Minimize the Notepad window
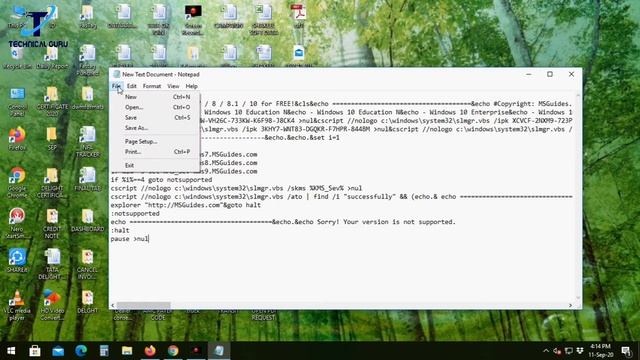Image resolution: width=640 pixels, height=360 pixels. coord(529,74)
